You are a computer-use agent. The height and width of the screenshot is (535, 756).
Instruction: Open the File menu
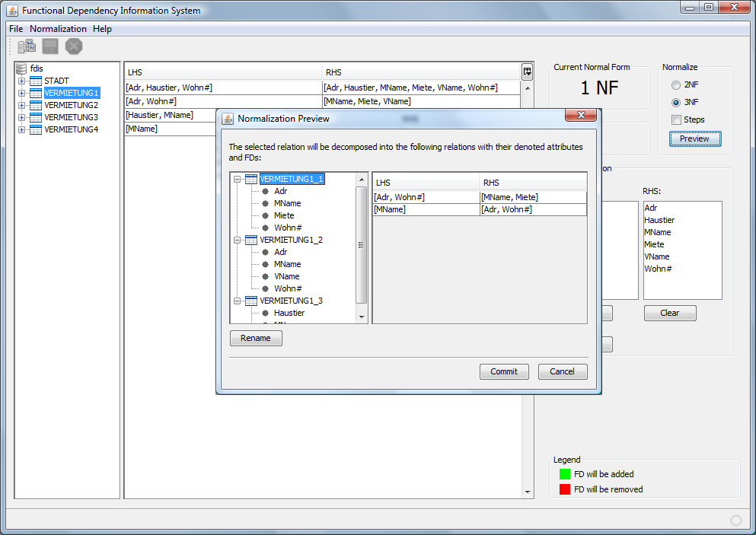[x=16, y=29]
